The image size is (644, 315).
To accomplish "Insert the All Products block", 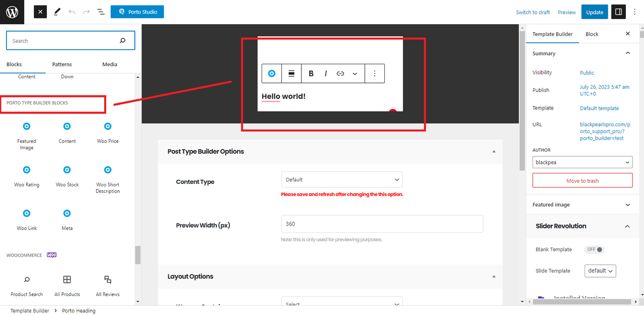I will coord(67,285).
